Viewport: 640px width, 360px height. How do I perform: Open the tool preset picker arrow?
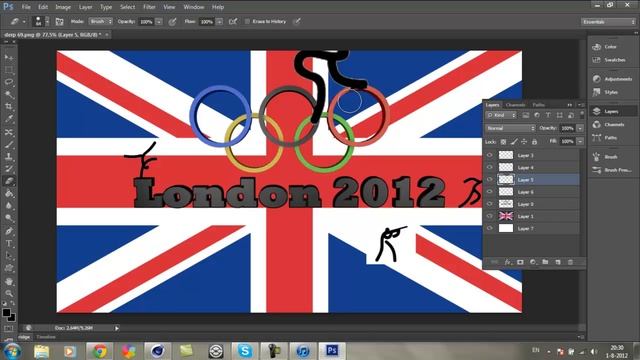tap(24, 22)
